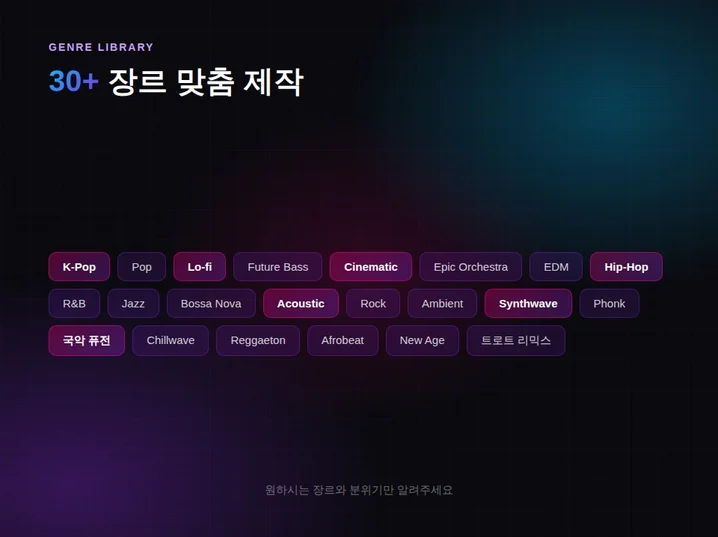Click the EDM genre tag

556,267
